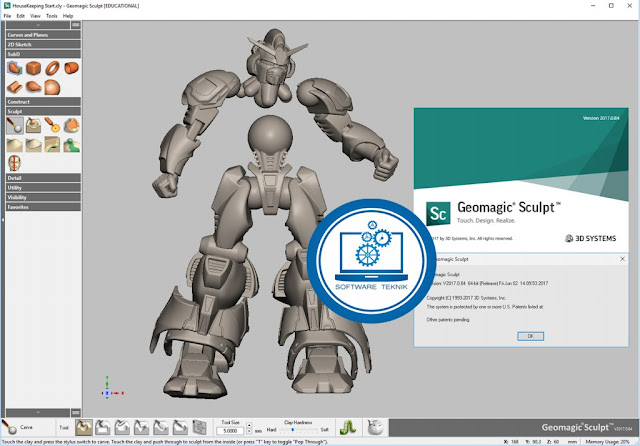The height and width of the screenshot is (446, 640).
Task: Choose the orange SubD torus ring primitive
Action: [52, 68]
